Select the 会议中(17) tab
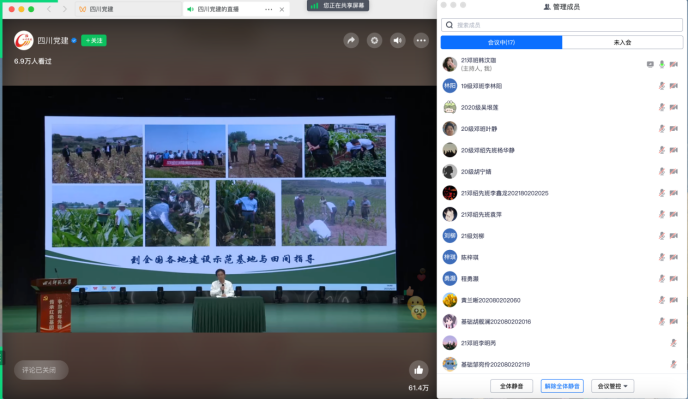Viewport: 689px width, 399px height. tap(501, 43)
